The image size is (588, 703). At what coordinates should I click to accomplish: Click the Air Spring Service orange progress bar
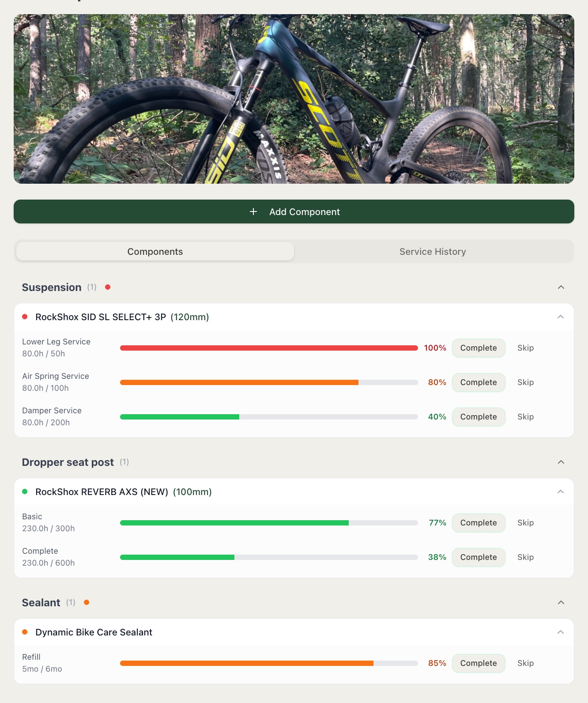269,382
